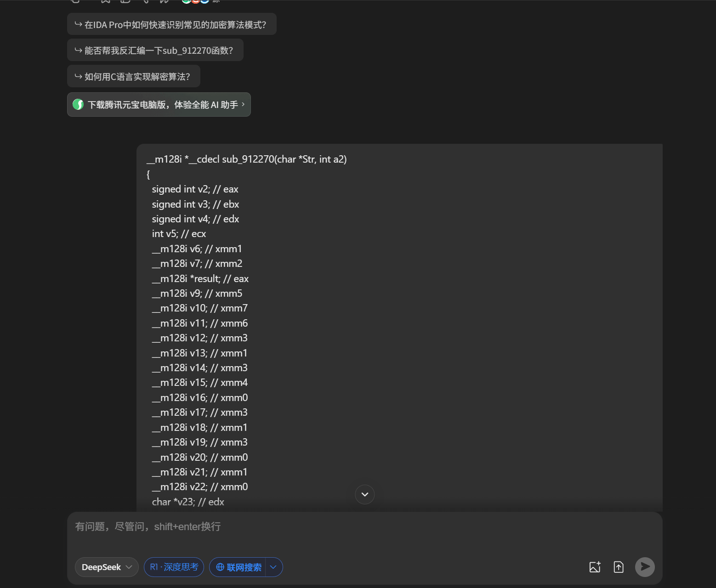716x588 pixels.
Task: Click the green Tencent Yuanbao logo icon
Action: tap(78, 105)
